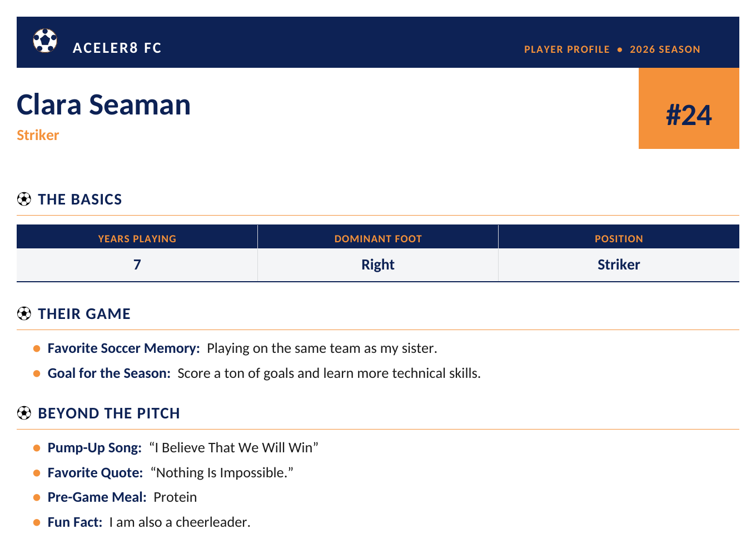Click the Goal for the Season label
756x544 pixels.
click(x=109, y=373)
